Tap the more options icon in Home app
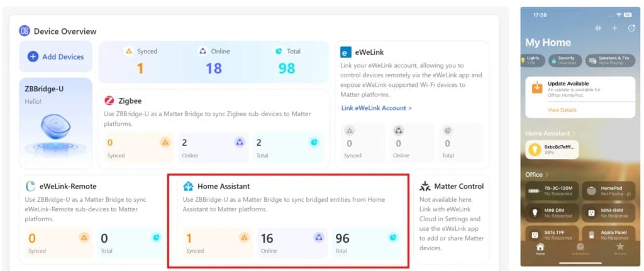 (x=631, y=28)
